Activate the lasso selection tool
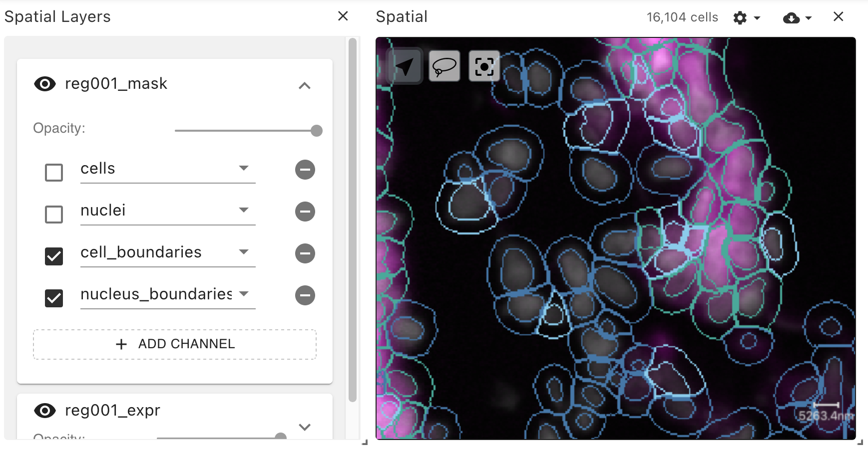The height and width of the screenshot is (450, 868). (x=444, y=65)
